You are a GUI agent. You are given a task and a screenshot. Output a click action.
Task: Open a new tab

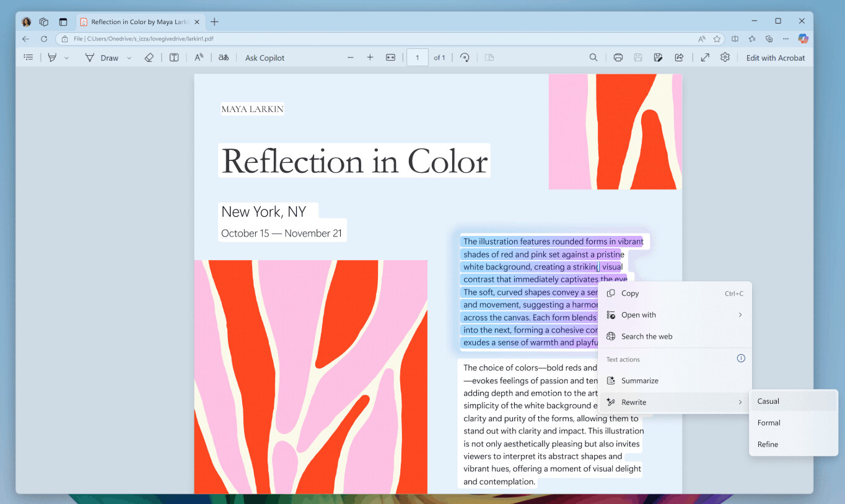pyautogui.click(x=214, y=22)
